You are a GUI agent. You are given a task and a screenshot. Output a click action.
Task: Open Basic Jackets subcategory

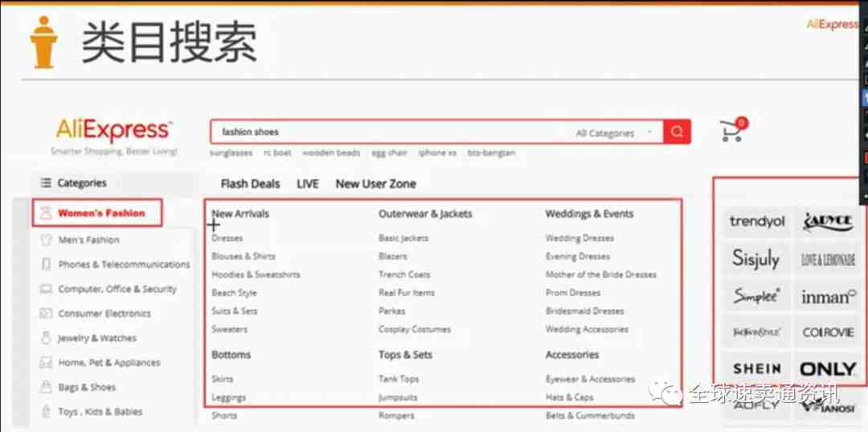click(x=403, y=238)
